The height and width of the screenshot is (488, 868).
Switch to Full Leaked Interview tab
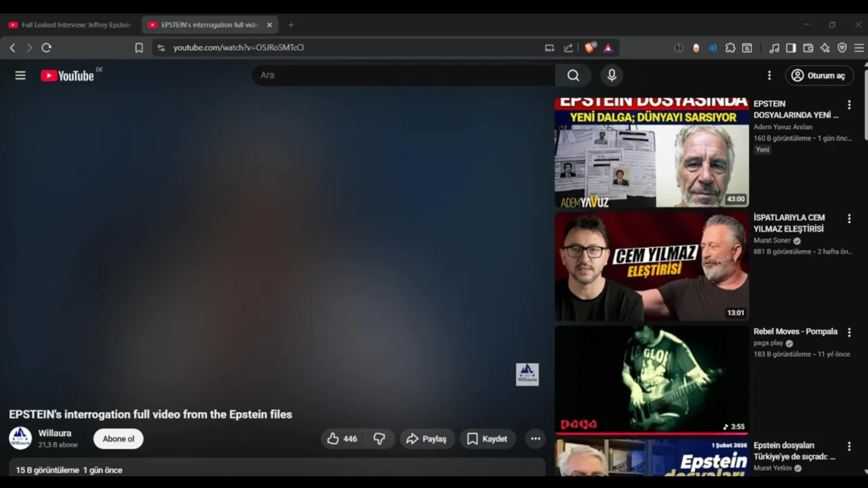coord(69,24)
